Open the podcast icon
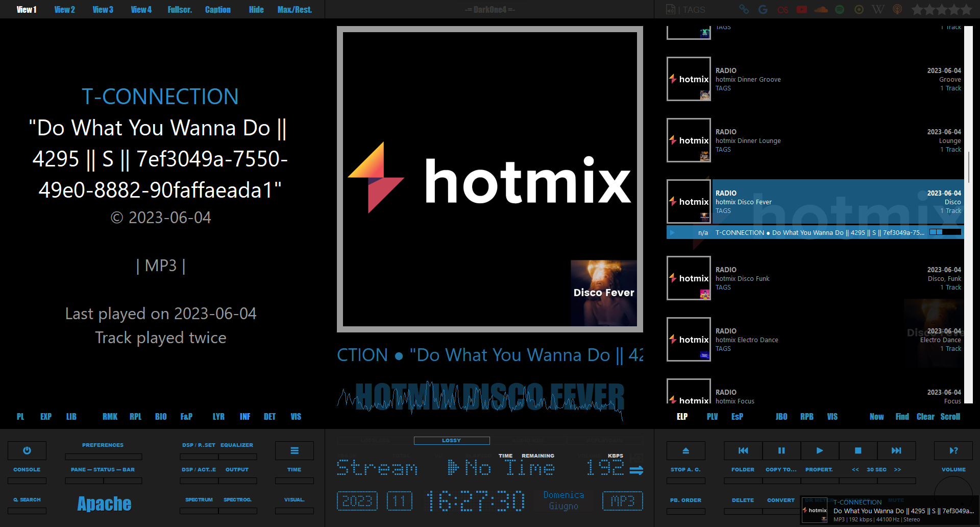This screenshot has width=980, height=527. [897, 9]
